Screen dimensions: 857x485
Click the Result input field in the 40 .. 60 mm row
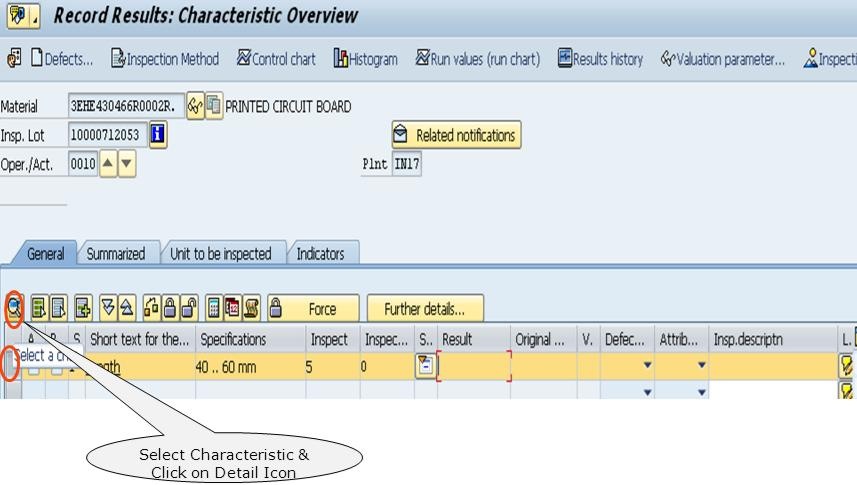(x=474, y=366)
